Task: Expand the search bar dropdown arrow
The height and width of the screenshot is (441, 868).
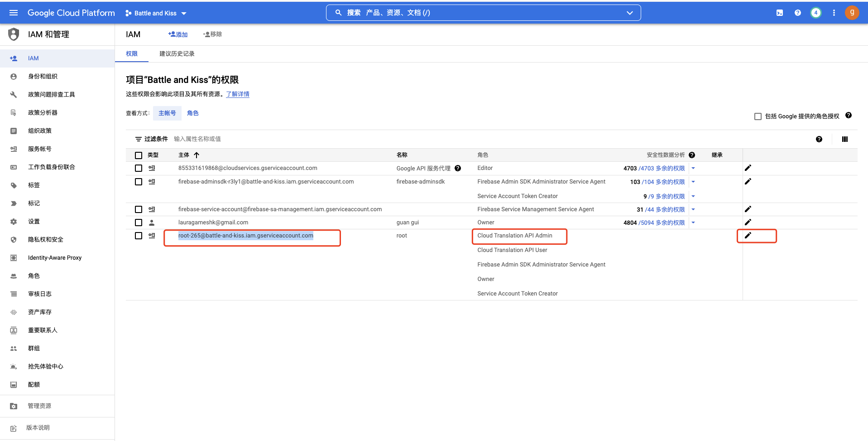Action: point(629,13)
